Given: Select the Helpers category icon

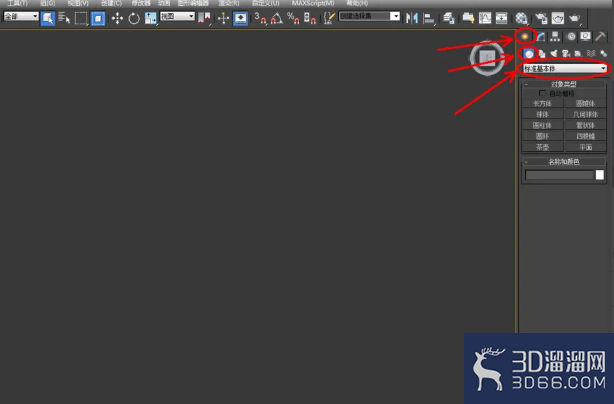Looking at the screenshot, I should (578, 54).
